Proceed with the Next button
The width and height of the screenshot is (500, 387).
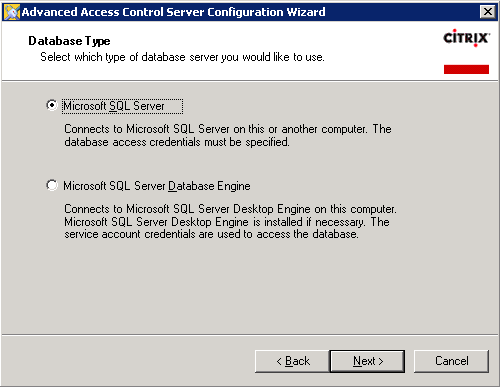[x=367, y=361]
